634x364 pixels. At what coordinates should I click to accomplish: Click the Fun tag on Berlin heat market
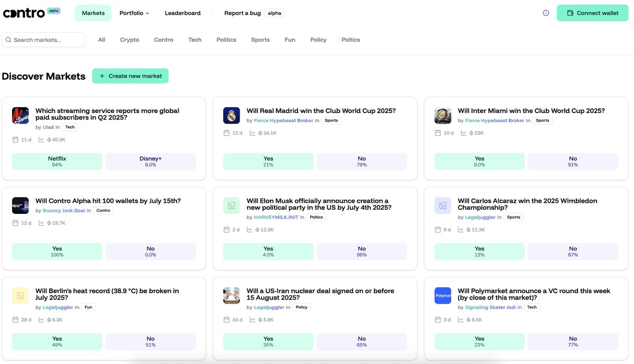click(89, 307)
